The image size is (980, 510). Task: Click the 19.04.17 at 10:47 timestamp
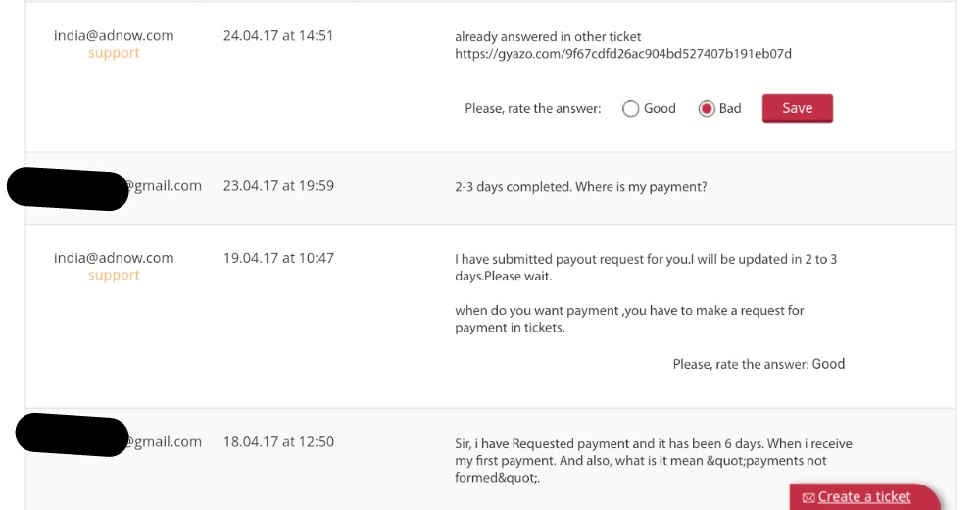pos(278,258)
